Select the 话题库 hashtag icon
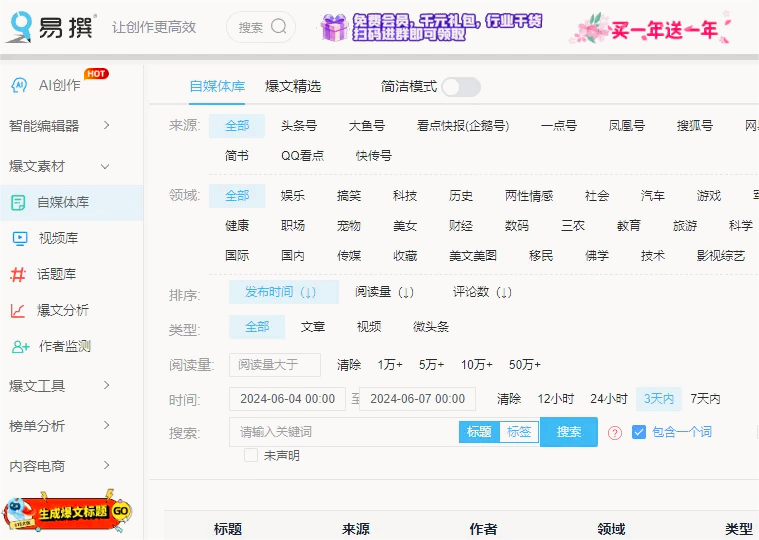 pyautogui.click(x=19, y=274)
